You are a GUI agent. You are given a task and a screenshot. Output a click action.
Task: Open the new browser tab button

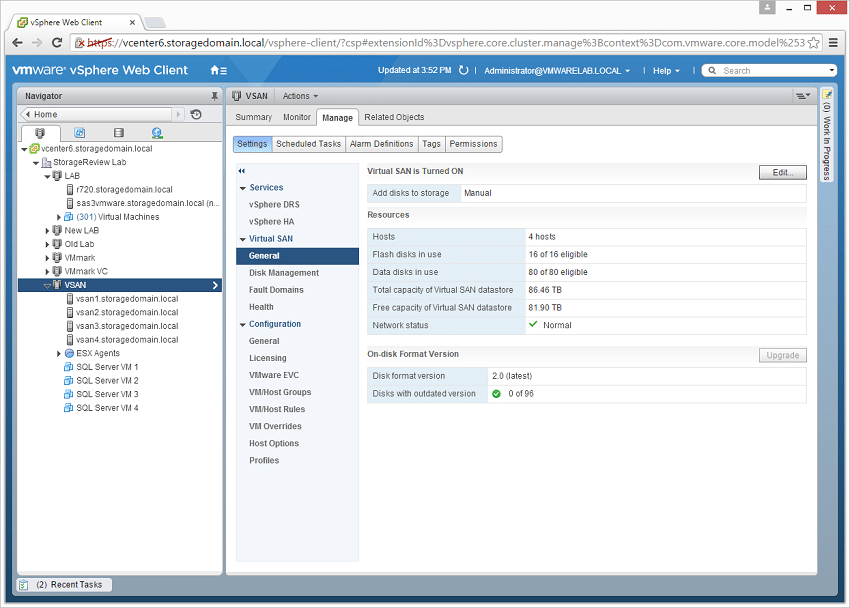pos(154,22)
